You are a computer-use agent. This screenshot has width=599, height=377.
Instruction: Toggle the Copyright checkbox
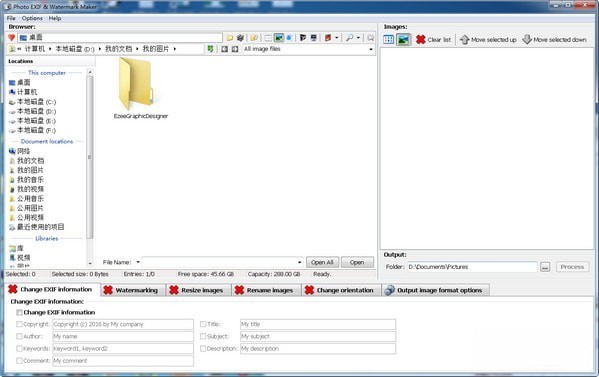point(19,324)
